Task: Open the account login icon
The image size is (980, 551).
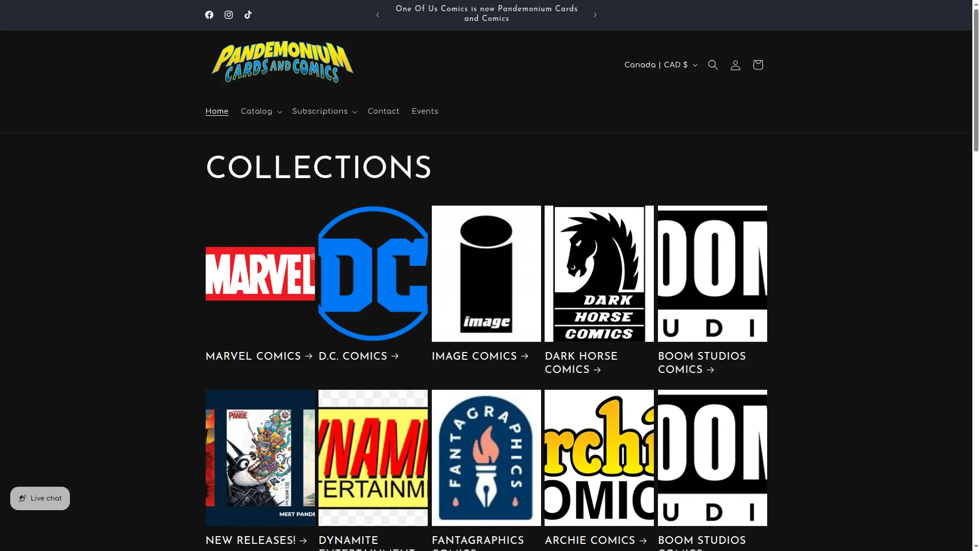Action: [x=736, y=65]
